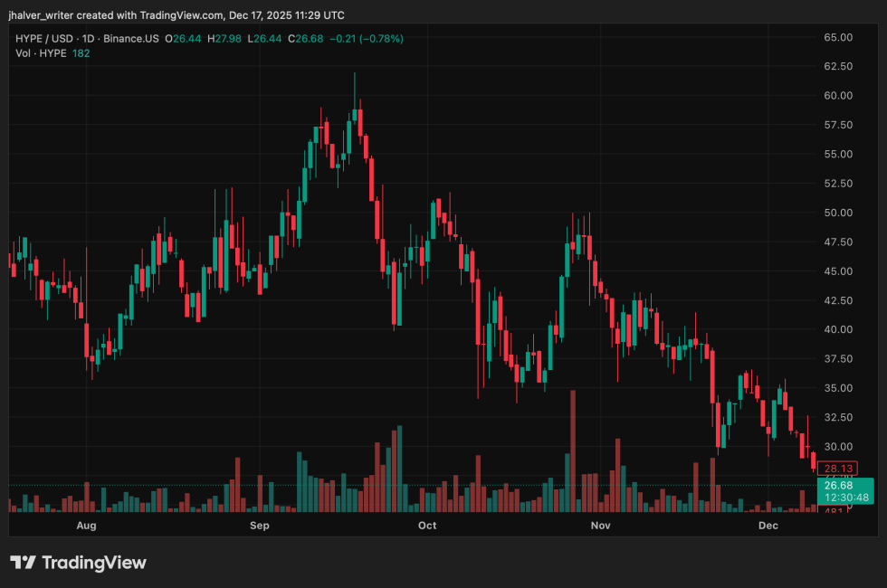Select the Aug marker on time axis
887x588 pixels.
pos(86,525)
